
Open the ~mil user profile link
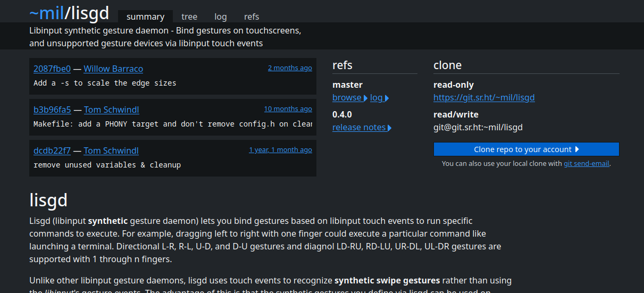[46, 13]
